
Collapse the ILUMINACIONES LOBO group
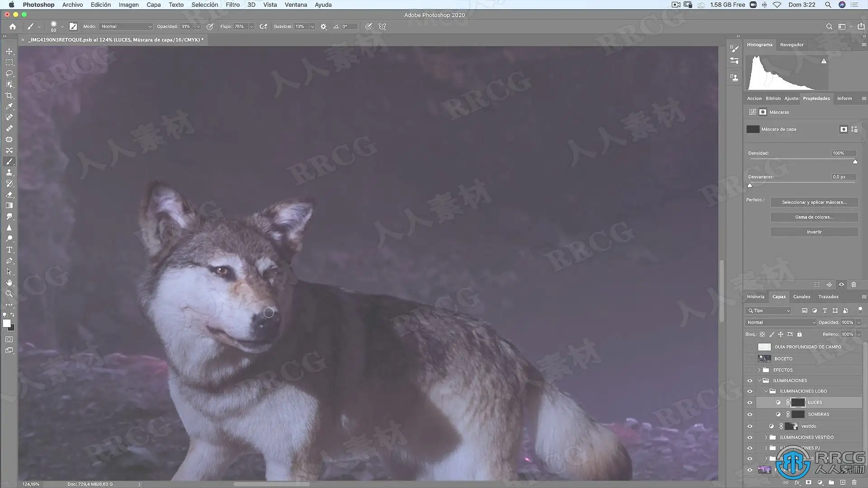tap(766, 391)
